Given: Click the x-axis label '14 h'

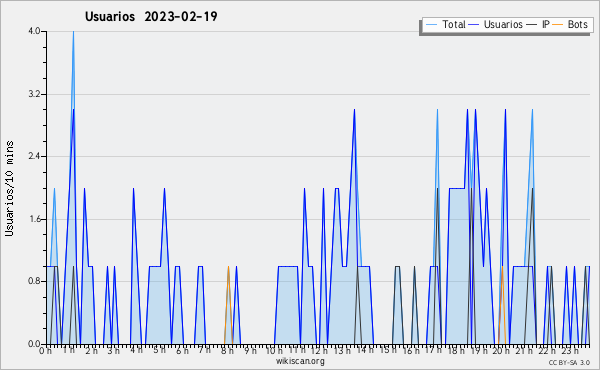Looking at the screenshot, I should click(365, 350).
